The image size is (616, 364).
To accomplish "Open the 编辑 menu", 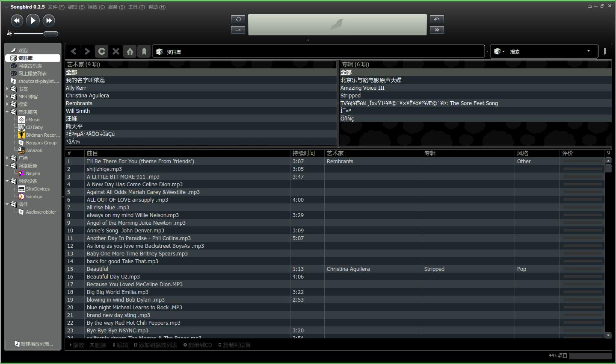I will coord(76,7).
